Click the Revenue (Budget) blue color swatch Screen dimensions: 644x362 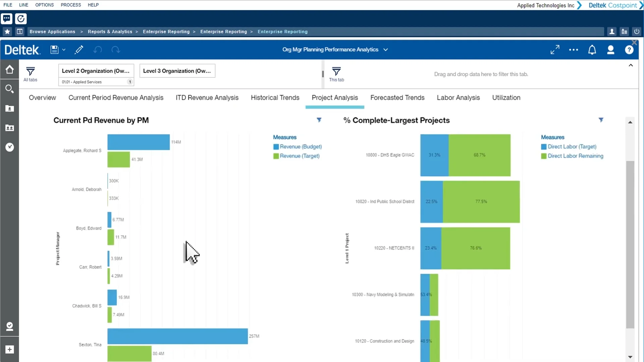[275, 146]
